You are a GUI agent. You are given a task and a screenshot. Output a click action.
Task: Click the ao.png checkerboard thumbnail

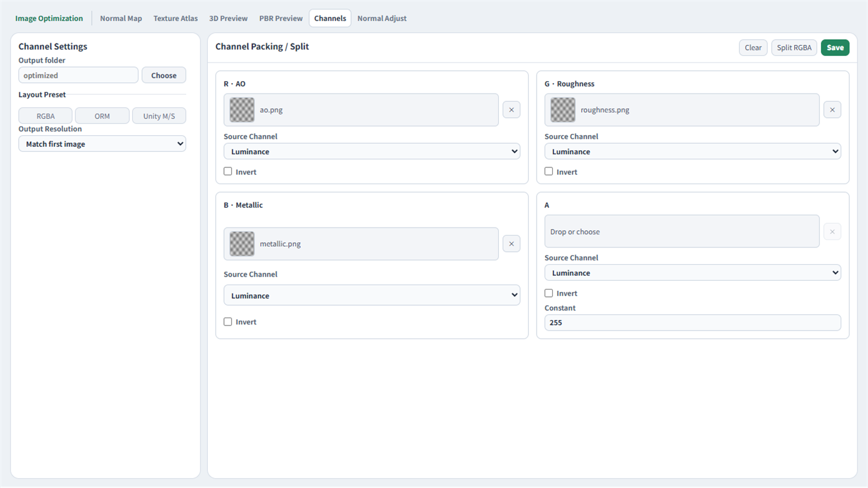click(x=242, y=110)
